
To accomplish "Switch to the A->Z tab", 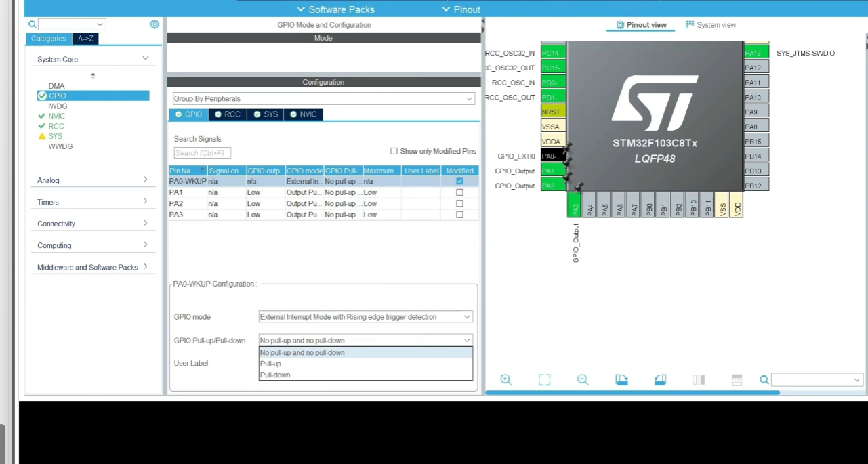I will [x=85, y=39].
